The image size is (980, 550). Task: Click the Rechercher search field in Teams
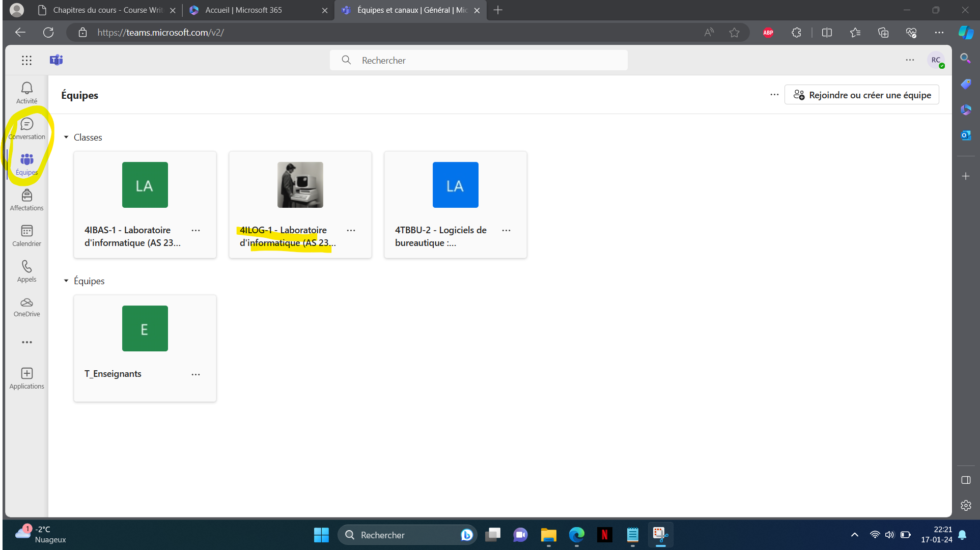point(479,60)
